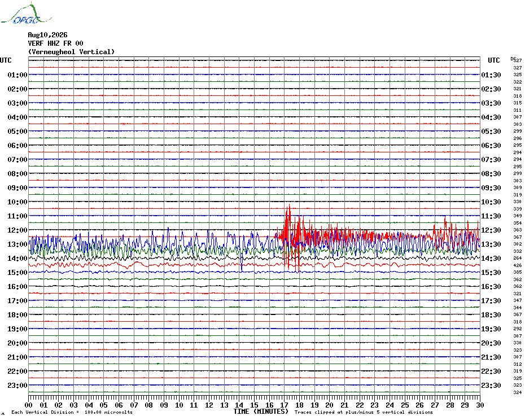The width and height of the screenshot is (525, 420).
Task: Click the 20 minute axis label
Action: (x=330, y=405)
